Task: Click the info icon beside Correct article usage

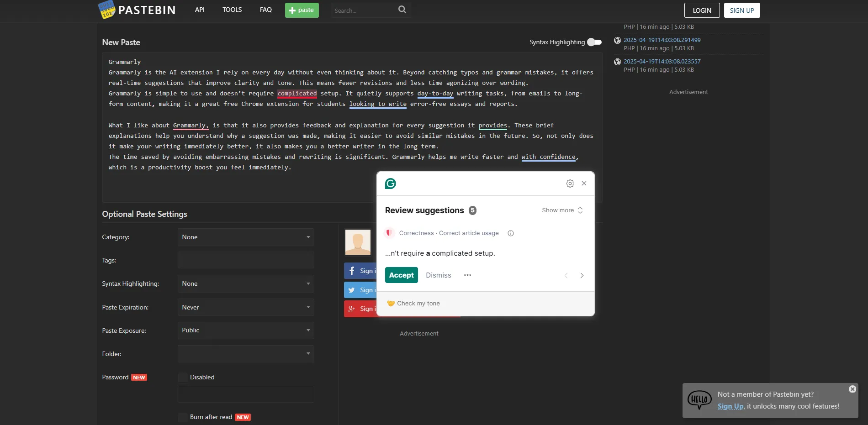Action: (x=510, y=233)
